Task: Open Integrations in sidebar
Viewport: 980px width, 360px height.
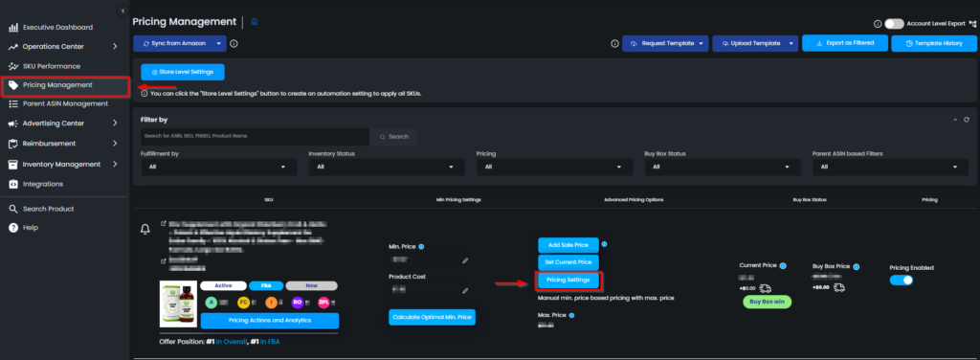Action: 42,184
